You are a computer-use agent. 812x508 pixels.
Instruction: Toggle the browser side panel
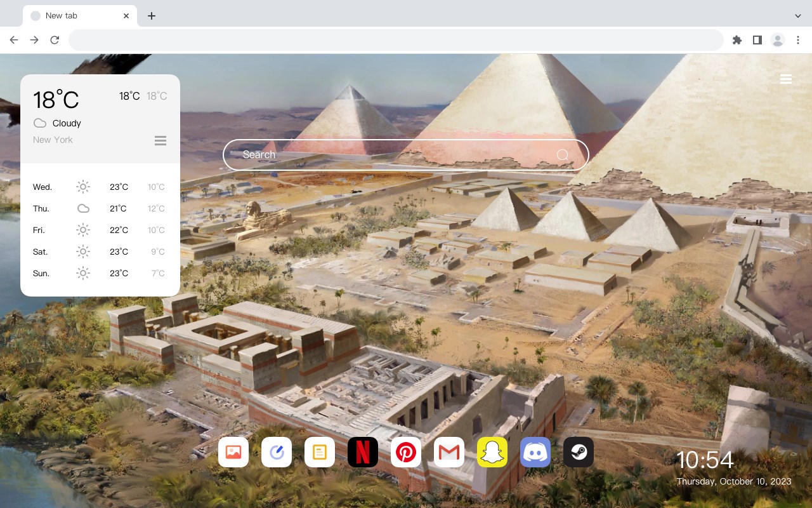pos(757,40)
